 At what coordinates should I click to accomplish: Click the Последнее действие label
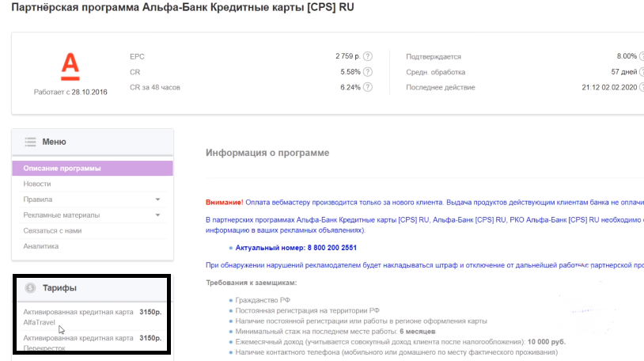coord(441,88)
